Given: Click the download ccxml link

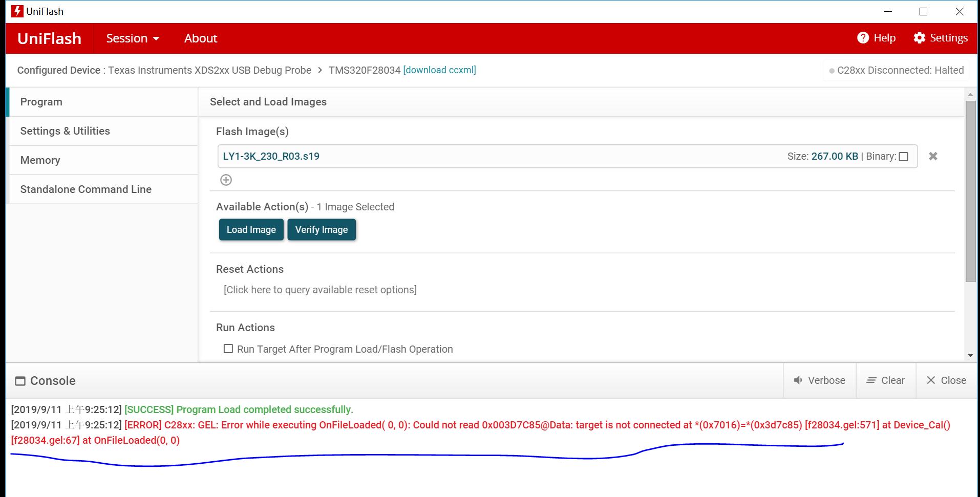Looking at the screenshot, I should click(x=439, y=70).
